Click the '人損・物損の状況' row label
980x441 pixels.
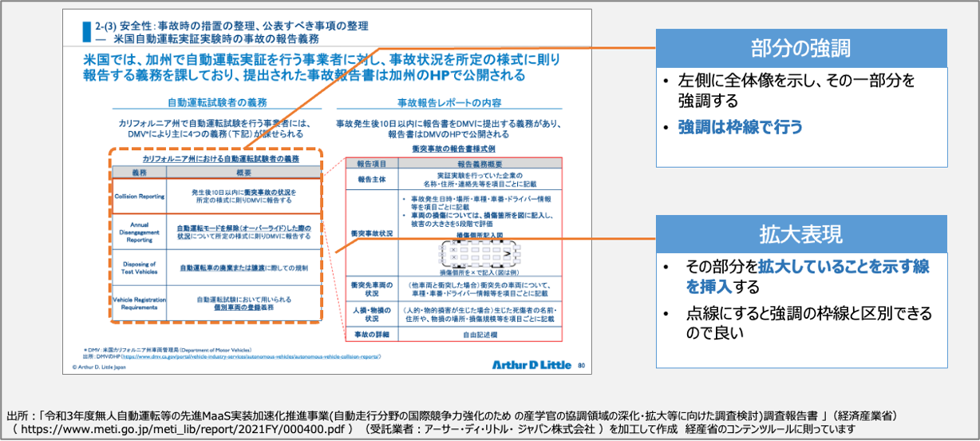click(x=371, y=313)
